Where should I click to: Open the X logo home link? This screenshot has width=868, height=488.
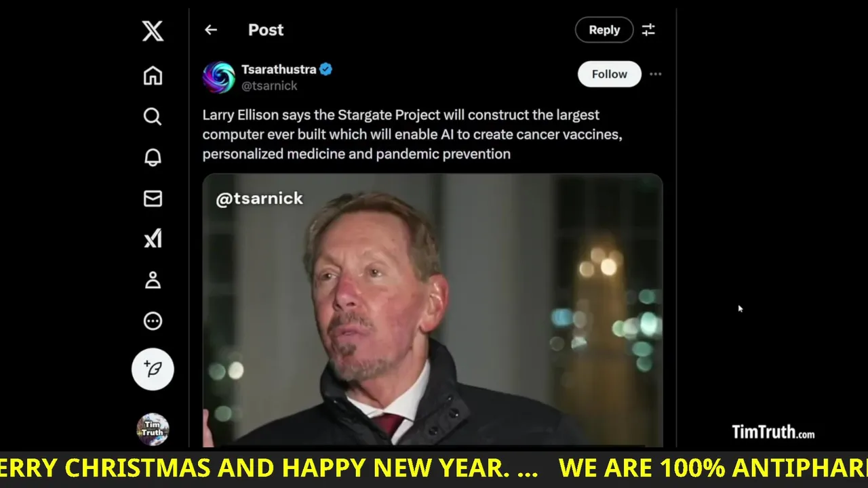click(x=153, y=30)
